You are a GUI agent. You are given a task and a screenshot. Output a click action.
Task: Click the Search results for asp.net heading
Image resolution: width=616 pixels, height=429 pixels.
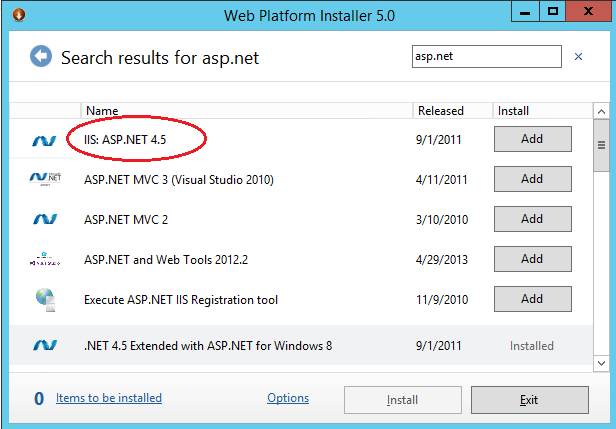[160, 58]
